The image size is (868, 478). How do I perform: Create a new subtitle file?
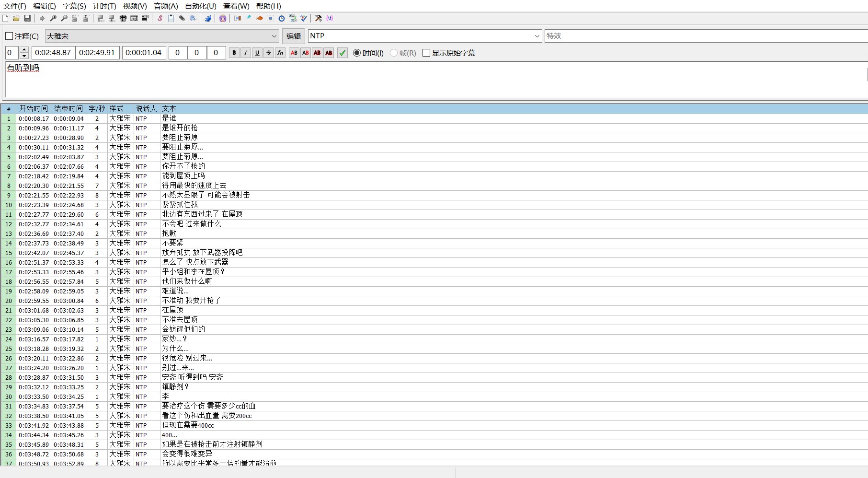5,18
